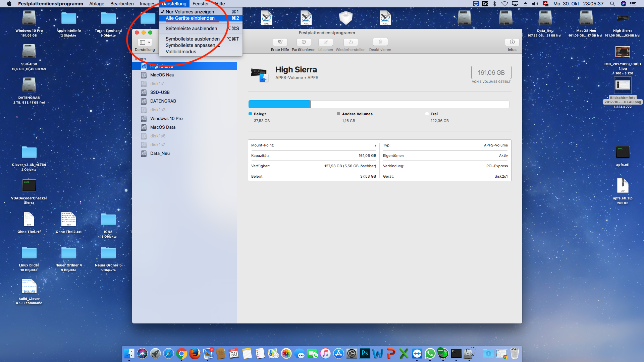Select MacOS Neu in the sidebar
The height and width of the screenshot is (362, 644).
click(162, 75)
